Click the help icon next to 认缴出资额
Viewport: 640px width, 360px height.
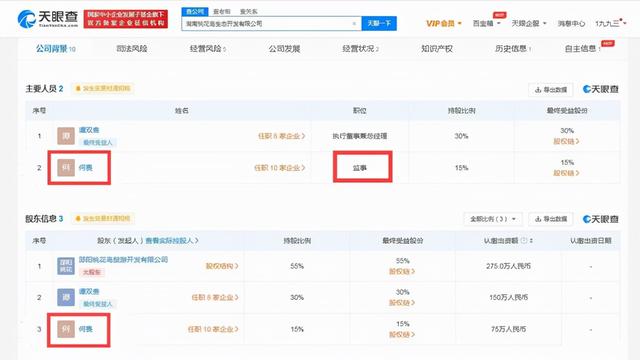pyautogui.click(x=524, y=240)
